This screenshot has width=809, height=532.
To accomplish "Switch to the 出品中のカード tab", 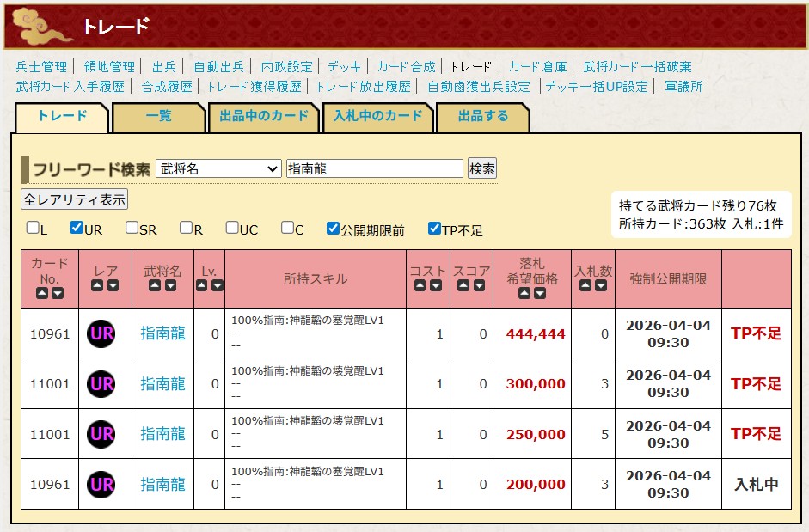I will pos(264,117).
